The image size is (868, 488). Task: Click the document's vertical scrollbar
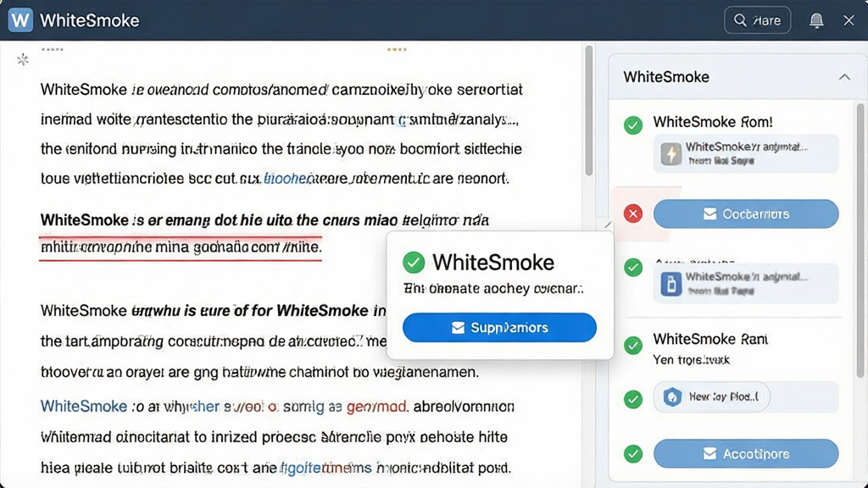[588, 111]
